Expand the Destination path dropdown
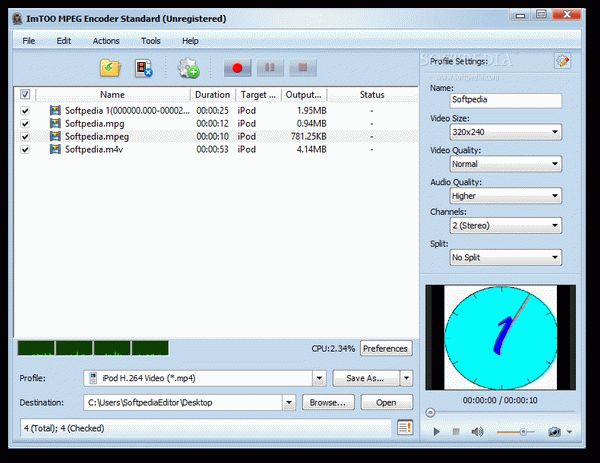Screen dimensions: 600x463 [289, 403]
